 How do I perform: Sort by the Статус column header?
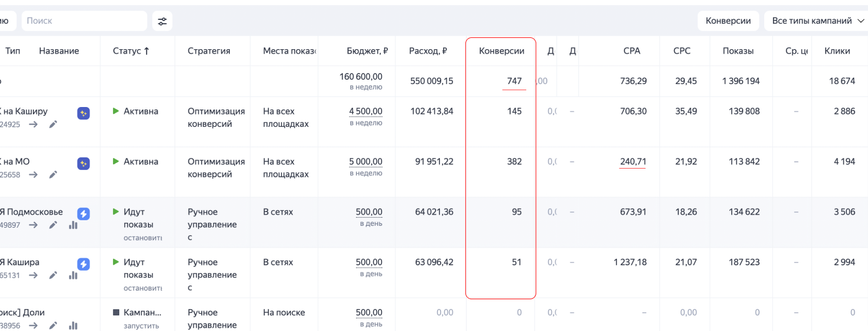130,51
